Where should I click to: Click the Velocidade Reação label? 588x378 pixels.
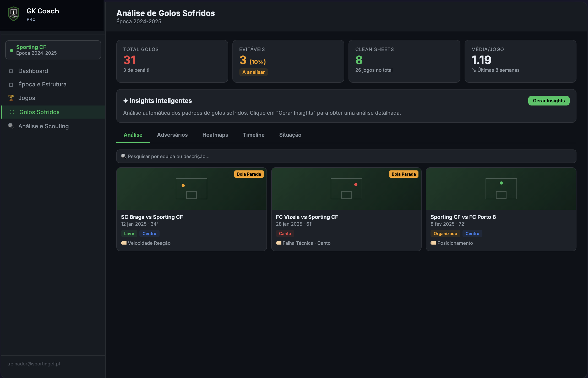(x=149, y=243)
